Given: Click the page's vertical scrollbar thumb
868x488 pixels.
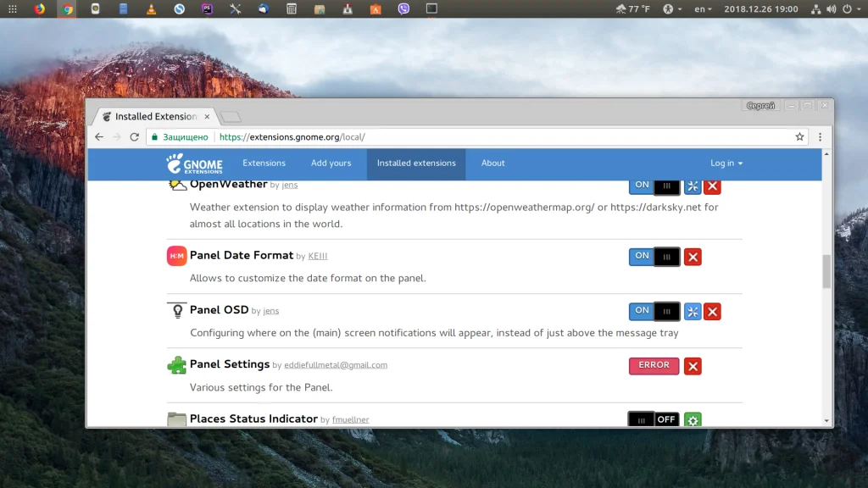Looking at the screenshot, I should (826, 271).
